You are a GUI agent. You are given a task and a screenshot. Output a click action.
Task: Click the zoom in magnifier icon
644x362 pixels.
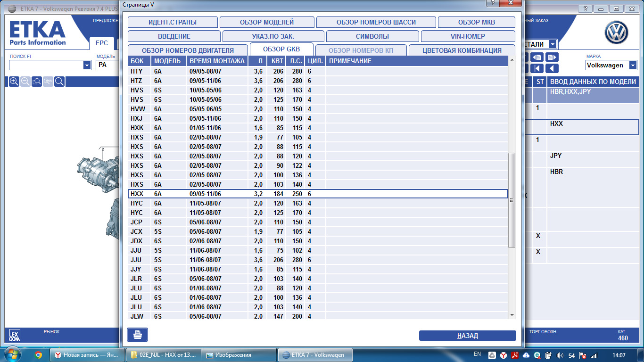[x=14, y=82]
